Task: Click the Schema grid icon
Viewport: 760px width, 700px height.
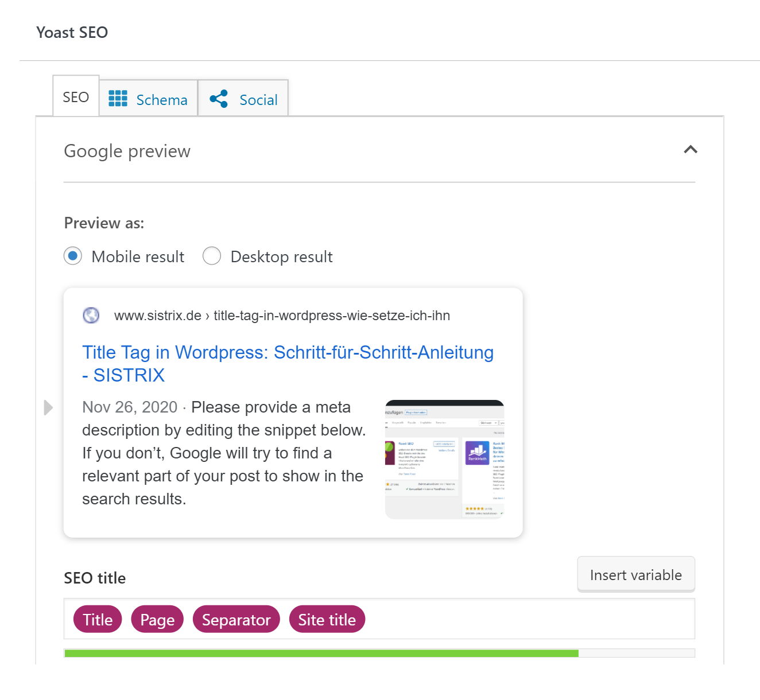Action: tap(118, 99)
